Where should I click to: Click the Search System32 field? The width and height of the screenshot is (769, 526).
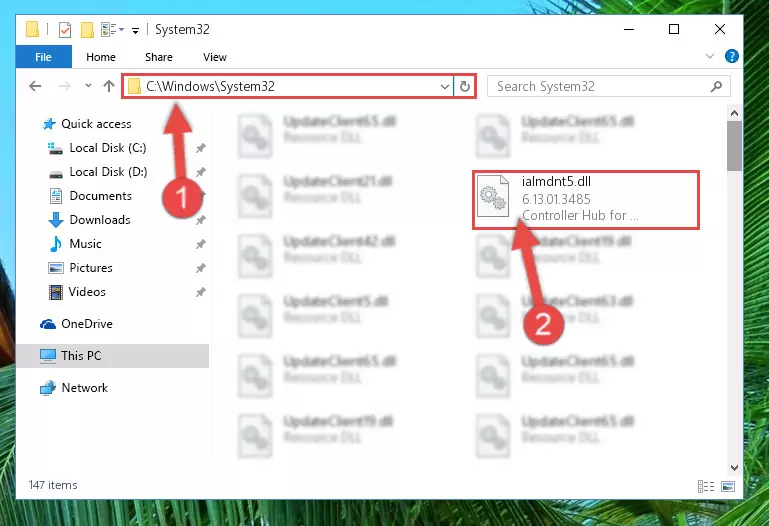[608, 87]
